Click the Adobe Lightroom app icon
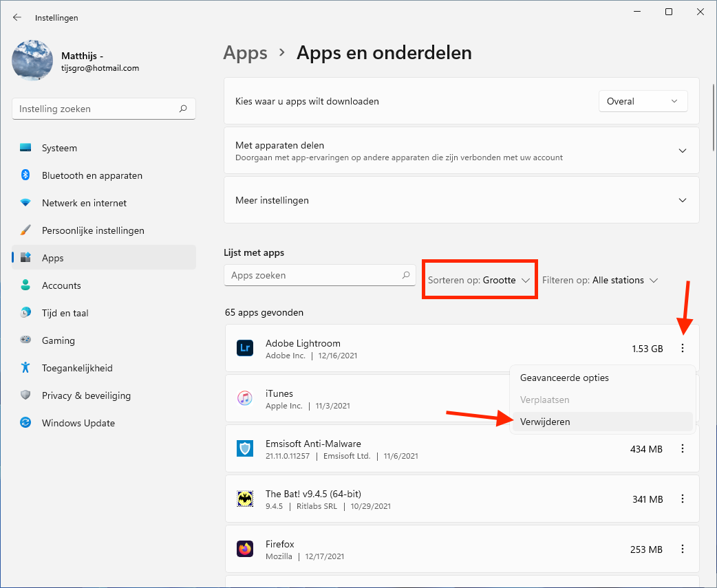The width and height of the screenshot is (717, 588). pos(245,348)
